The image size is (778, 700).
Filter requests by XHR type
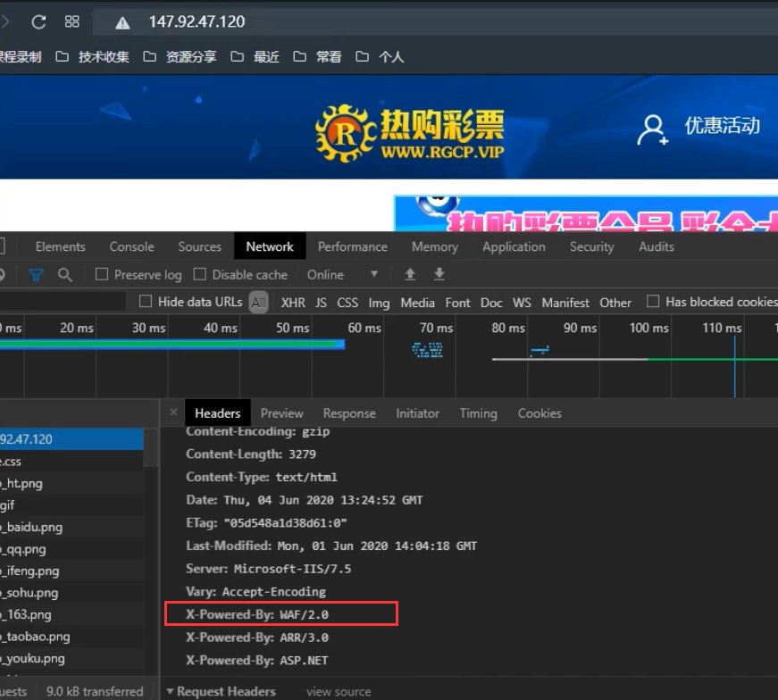[x=293, y=303]
